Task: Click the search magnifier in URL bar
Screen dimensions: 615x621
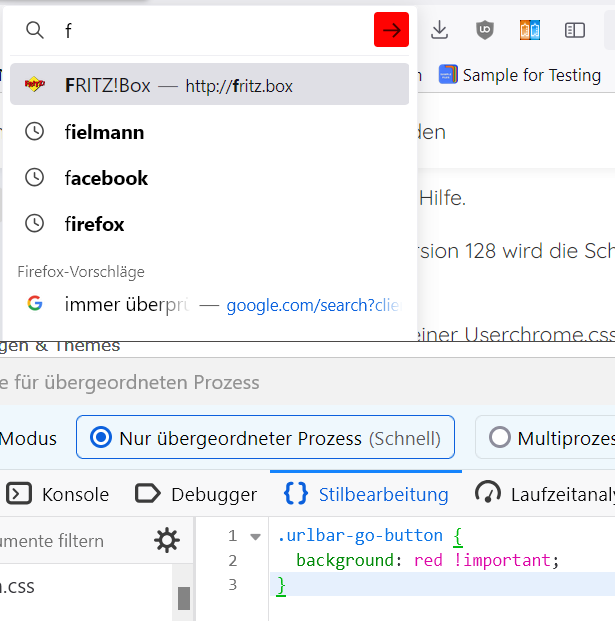Action: 35,30
